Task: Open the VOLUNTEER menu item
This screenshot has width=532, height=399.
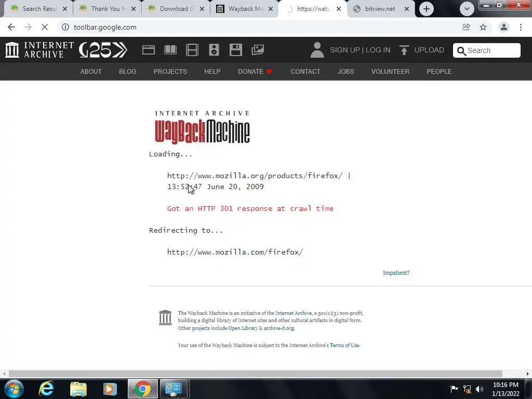Action: [390, 72]
